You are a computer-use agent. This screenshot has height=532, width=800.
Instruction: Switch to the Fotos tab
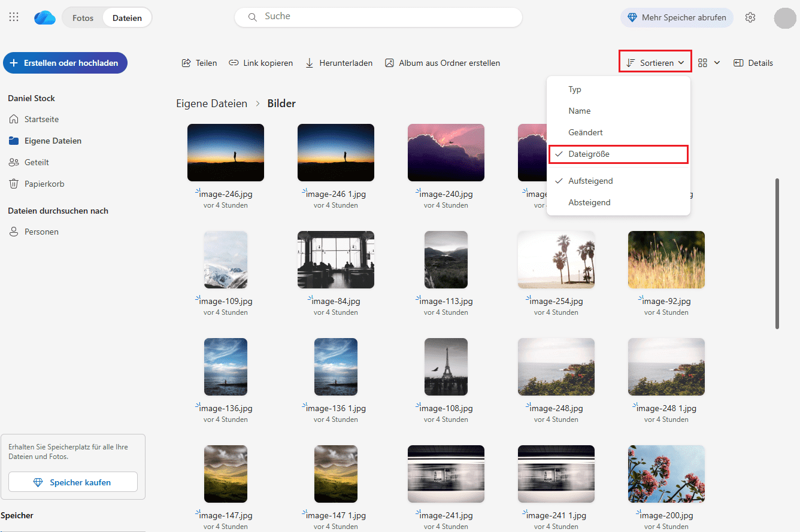(83, 18)
